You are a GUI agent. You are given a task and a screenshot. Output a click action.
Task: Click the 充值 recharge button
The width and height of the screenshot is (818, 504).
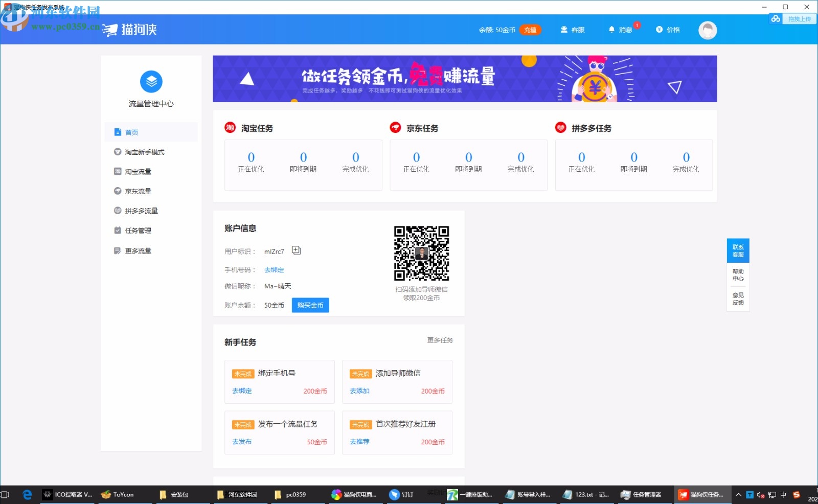pos(530,30)
